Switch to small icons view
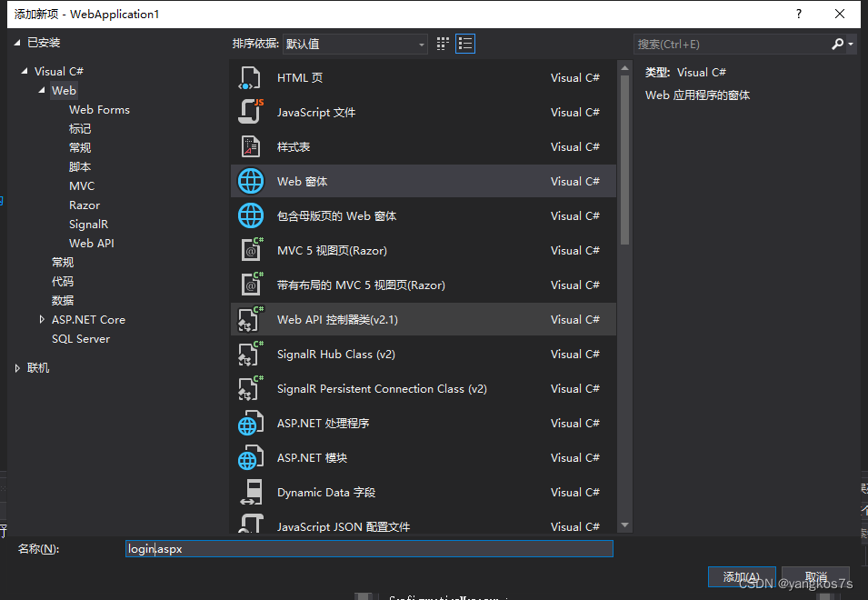The width and height of the screenshot is (868, 600). pos(443,43)
